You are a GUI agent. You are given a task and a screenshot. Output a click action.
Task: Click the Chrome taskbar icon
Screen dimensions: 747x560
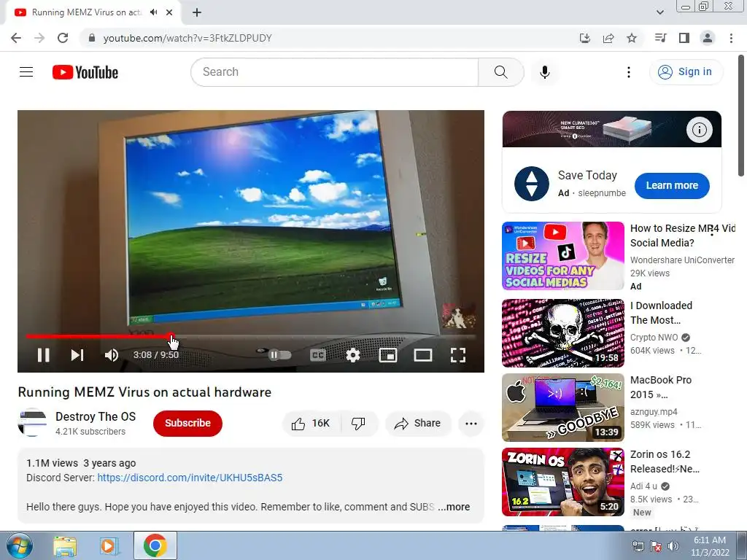pyautogui.click(x=155, y=545)
